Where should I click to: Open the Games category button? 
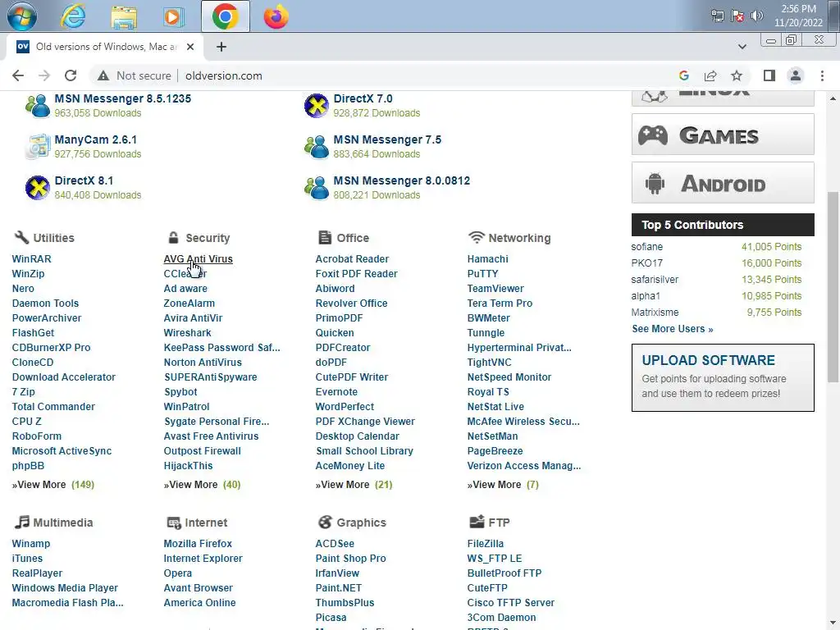tap(723, 135)
